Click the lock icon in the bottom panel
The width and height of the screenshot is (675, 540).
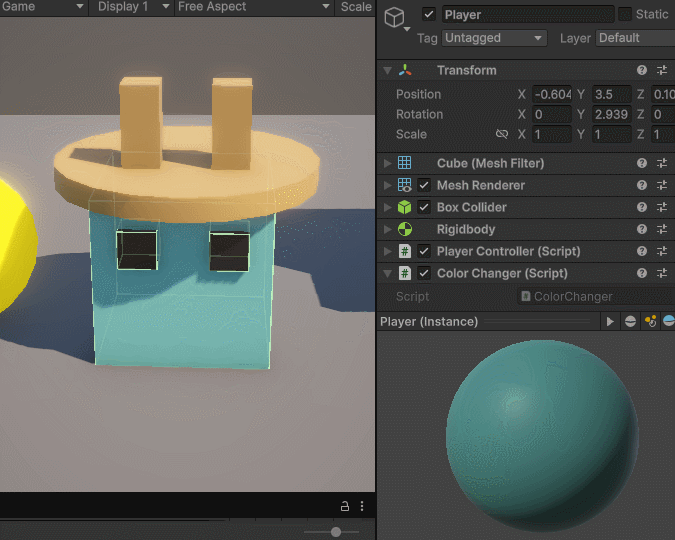point(345,507)
